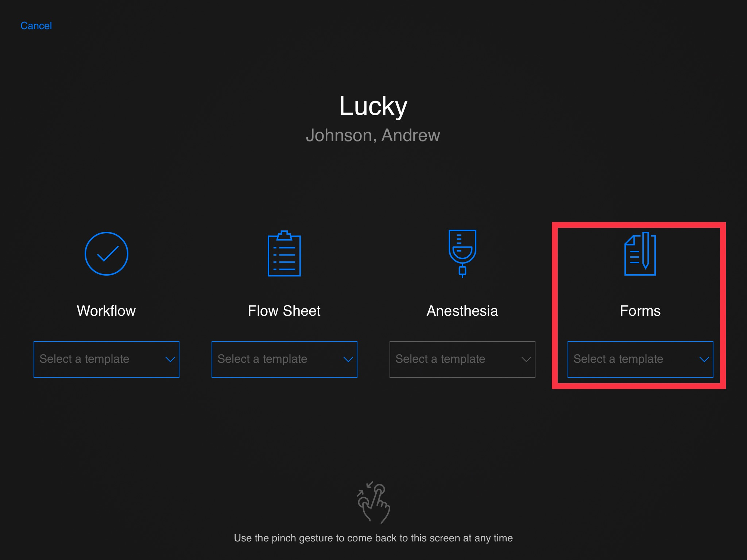
Task: Tap the chevron in the Flow Sheet dropdown
Action: pos(348,359)
